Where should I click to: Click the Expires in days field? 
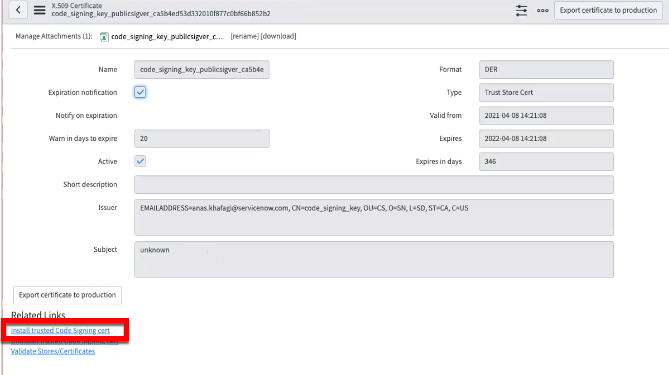546,162
